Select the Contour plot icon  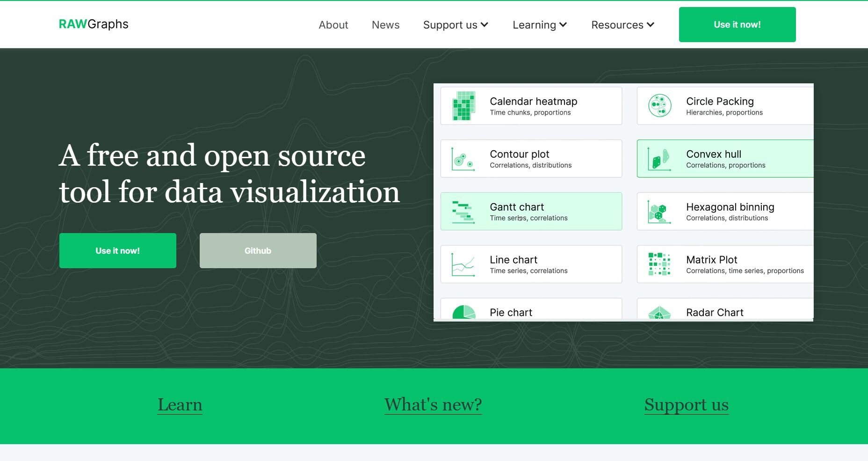(463, 159)
